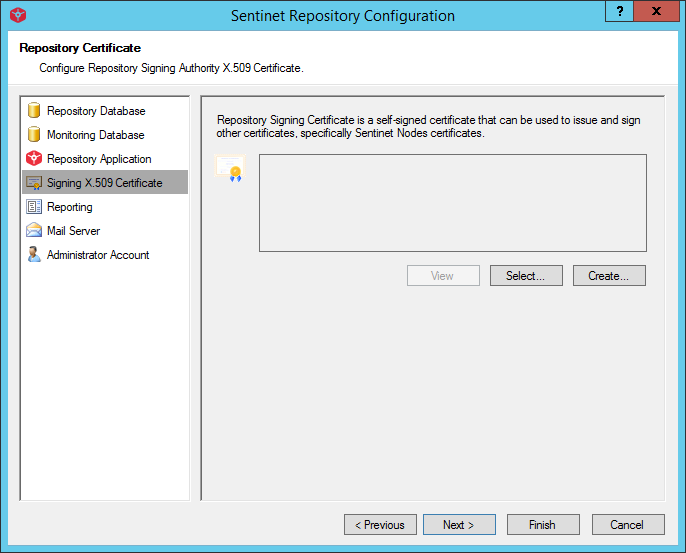Click the Signing X.509 Certificate icon
This screenshot has width=686, height=553.
tap(34, 183)
